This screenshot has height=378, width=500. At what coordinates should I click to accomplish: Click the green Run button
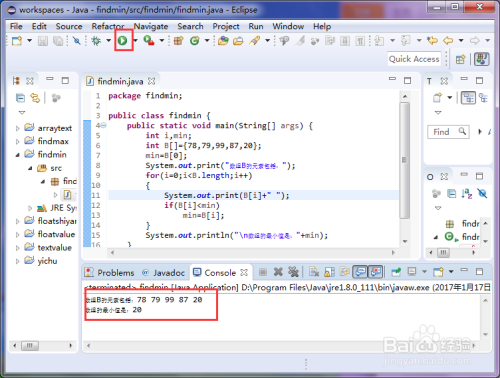point(123,41)
